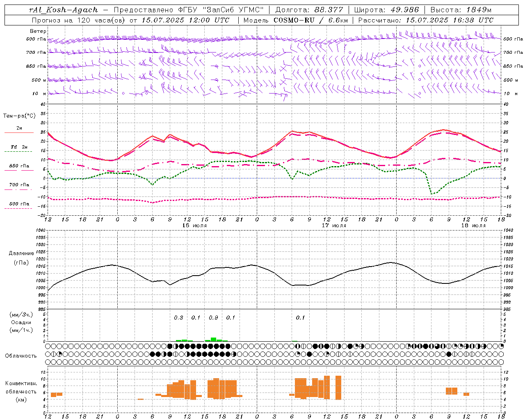Click the station title rAl_Kosh-Agach
This screenshot has width=525, height=420.
pos(64,10)
